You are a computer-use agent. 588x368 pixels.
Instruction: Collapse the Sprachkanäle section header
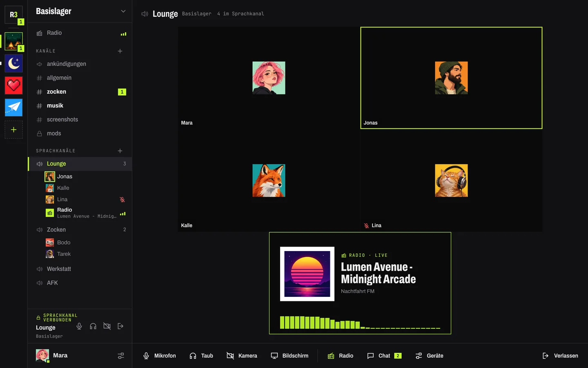pyautogui.click(x=56, y=151)
